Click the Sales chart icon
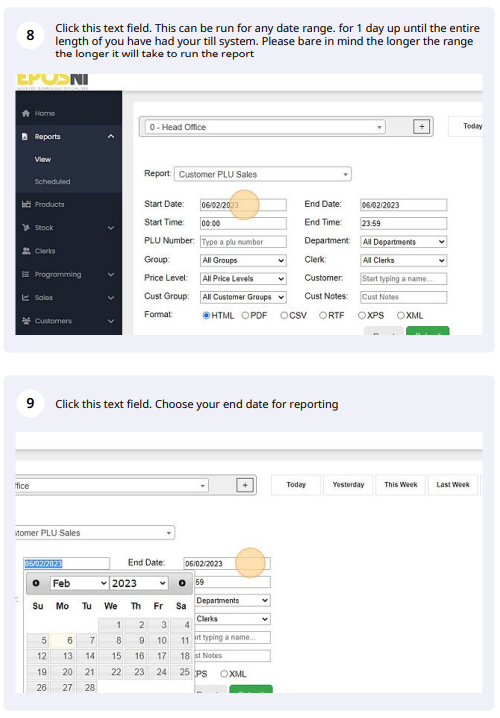The height and width of the screenshot is (718, 500). click(x=26, y=298)
